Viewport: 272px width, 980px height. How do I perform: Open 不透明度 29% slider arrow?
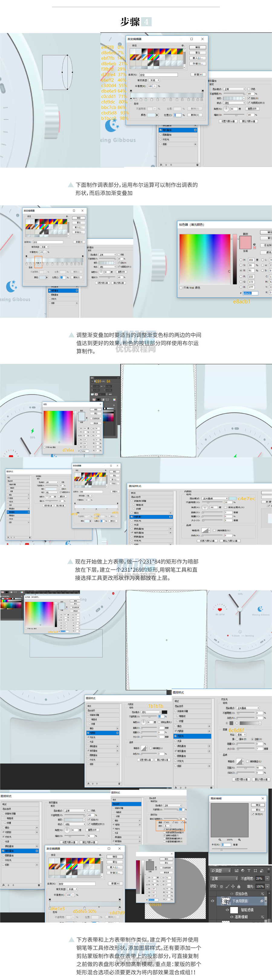coord(267,878)
